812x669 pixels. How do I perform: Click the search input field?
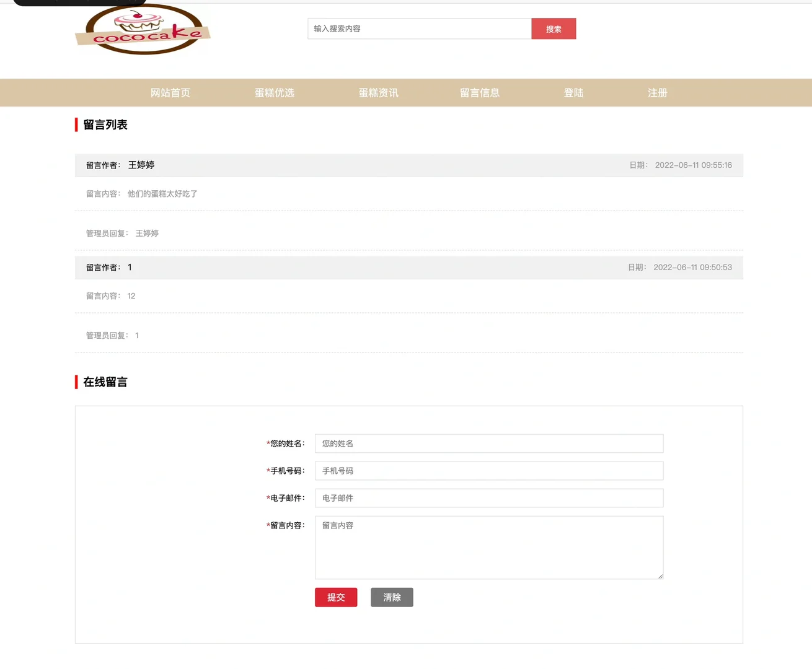click(419, 28)
